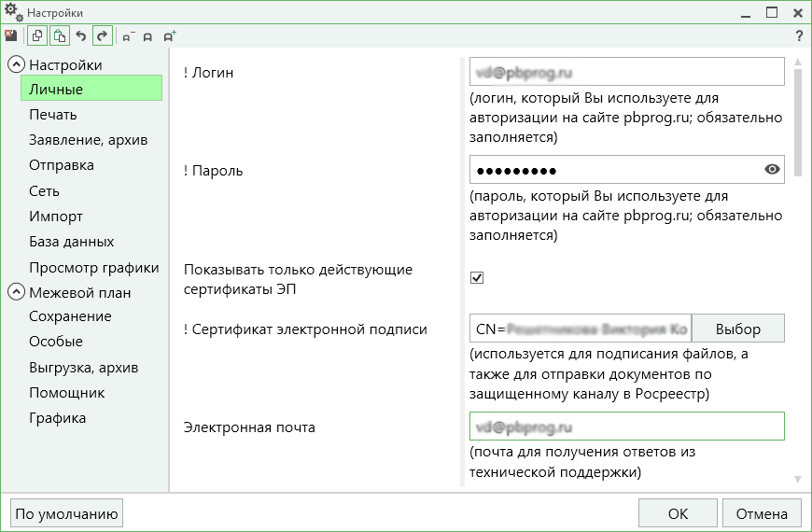The height and width of the screenshot is (532, 812).
Task: Open help using the question mark icon
Action: (x=799, y=35)
